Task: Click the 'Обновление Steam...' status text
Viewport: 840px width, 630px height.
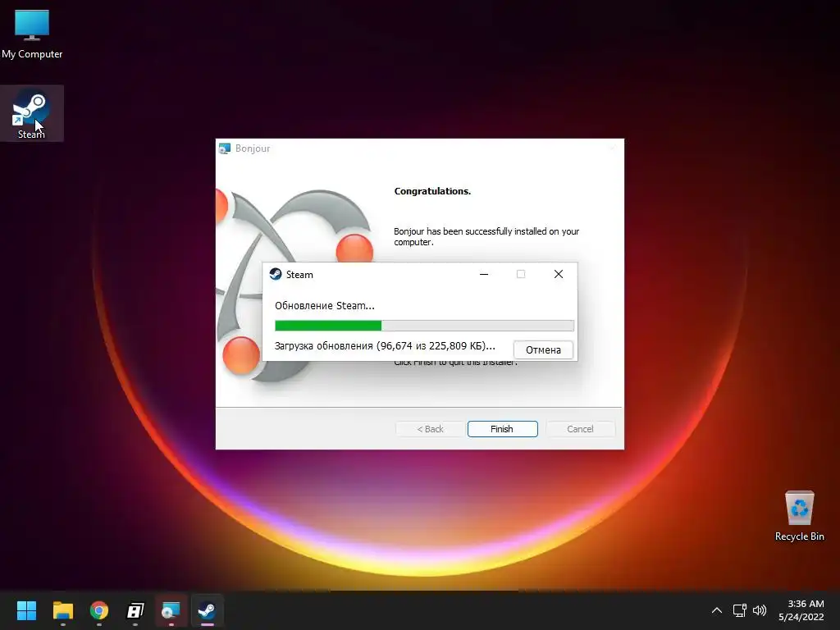Action: (x=325, y=306)
